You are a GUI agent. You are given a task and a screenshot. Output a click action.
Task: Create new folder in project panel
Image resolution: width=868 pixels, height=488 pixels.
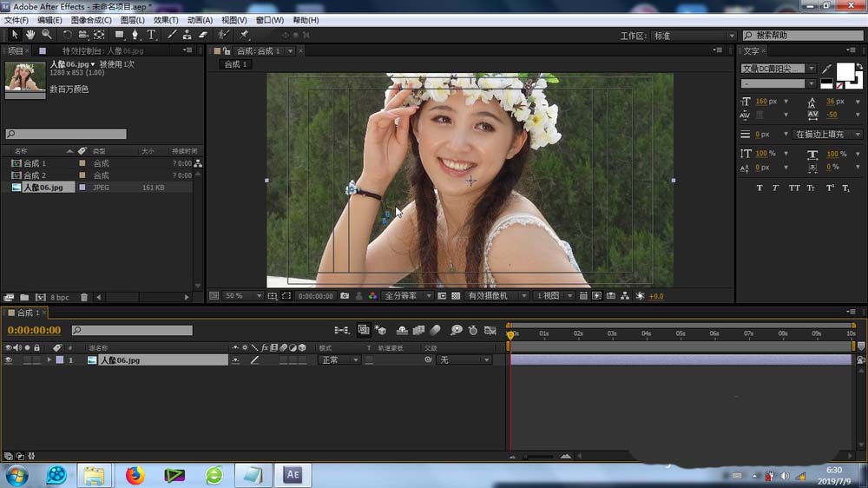[x=24, y=298]
